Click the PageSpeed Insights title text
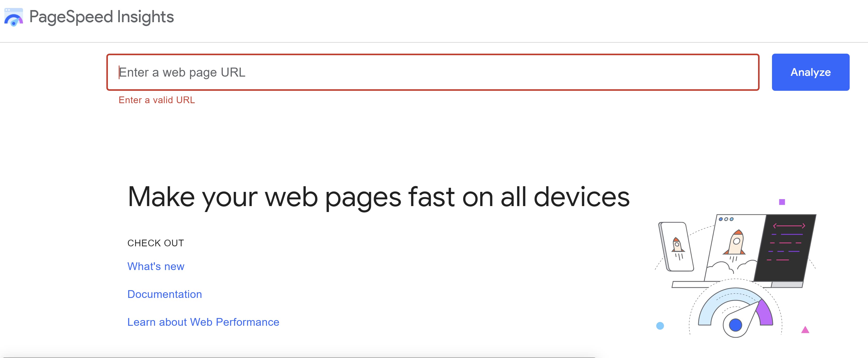Viewport: 868px width, 358px height. (x=101, y=17)
